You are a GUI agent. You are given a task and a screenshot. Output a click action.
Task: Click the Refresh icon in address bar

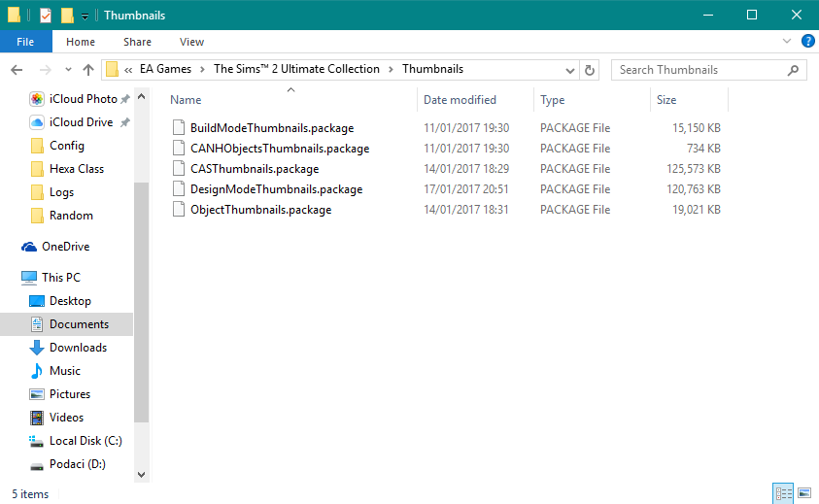590,70
